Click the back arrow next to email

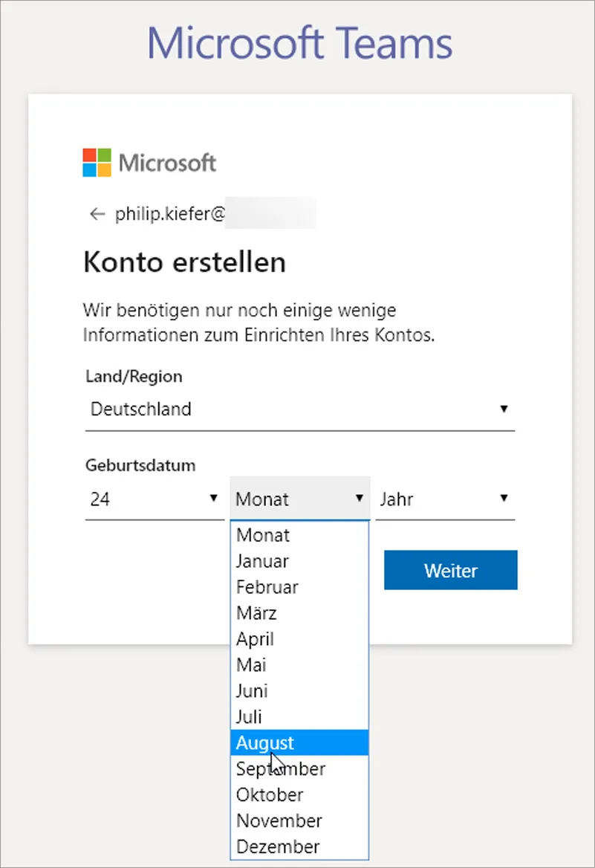(97, 215)
